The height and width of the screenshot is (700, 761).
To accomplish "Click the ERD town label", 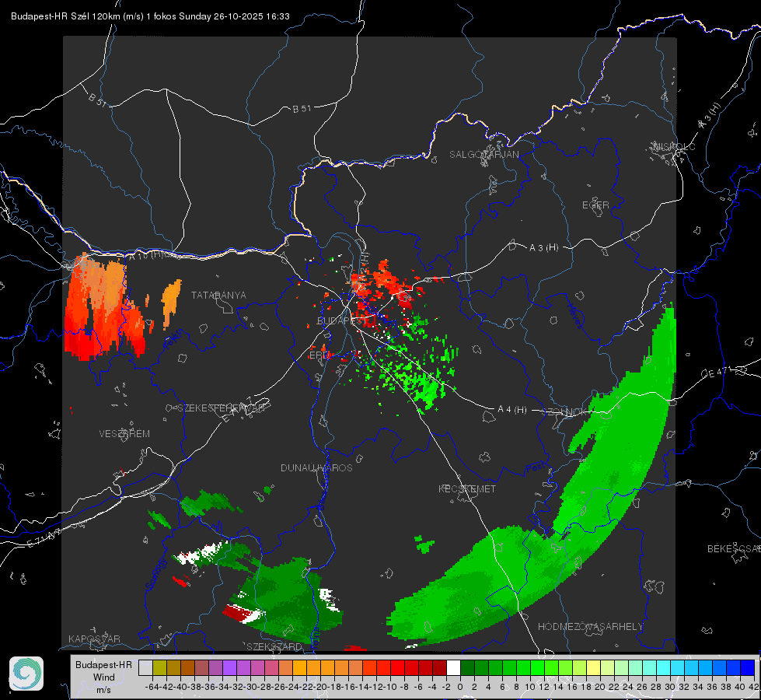I will 319,355.
